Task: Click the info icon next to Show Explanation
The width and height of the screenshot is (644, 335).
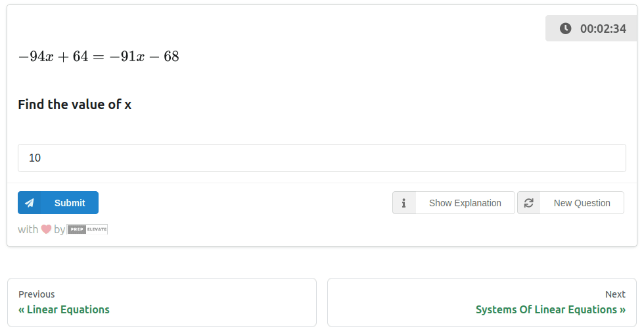Action: [404, 203]
